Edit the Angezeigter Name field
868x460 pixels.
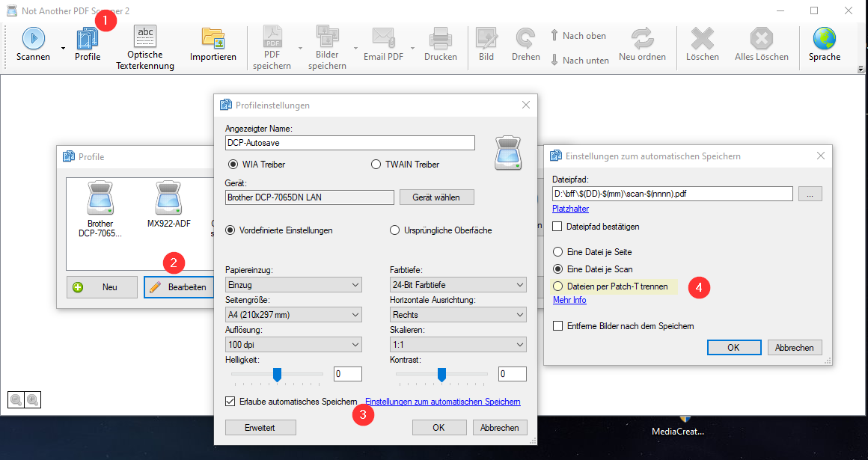coord(350,143)
